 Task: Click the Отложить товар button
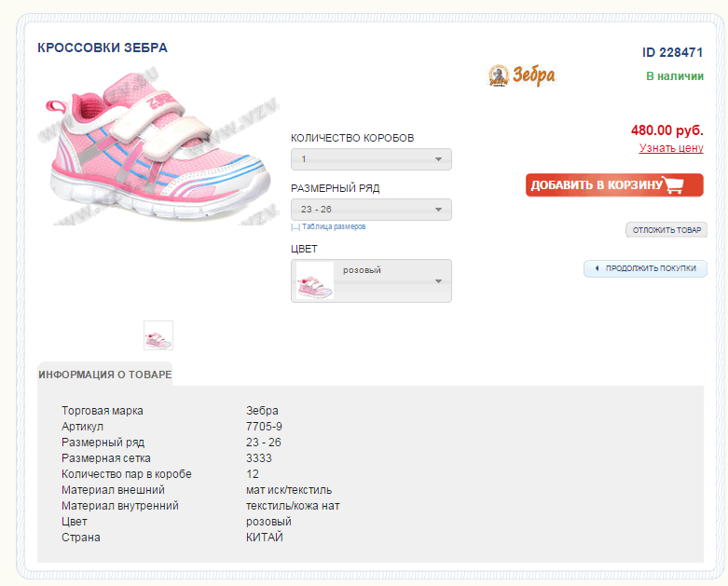[666, 230]
